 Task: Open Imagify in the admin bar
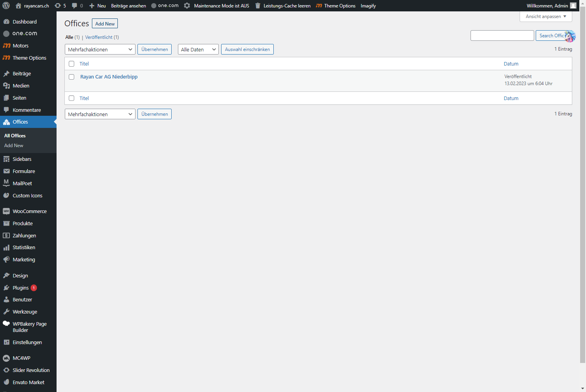[x=368, y=5]
